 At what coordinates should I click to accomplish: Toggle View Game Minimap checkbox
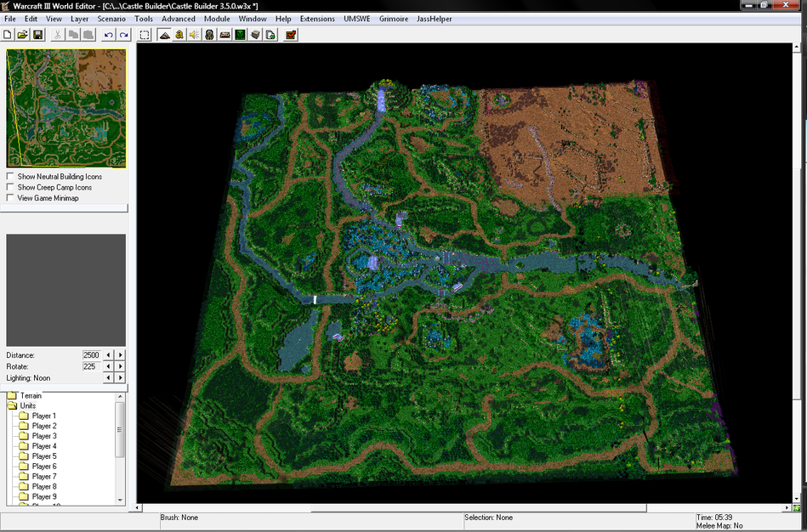coord(10,197)
